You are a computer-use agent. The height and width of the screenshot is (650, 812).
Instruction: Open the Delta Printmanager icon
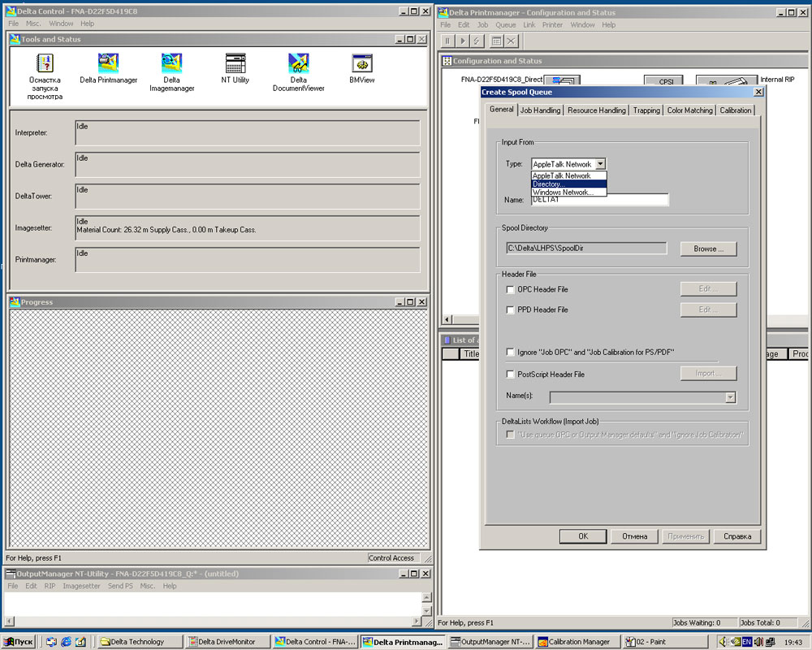click(x=108, y=64)
